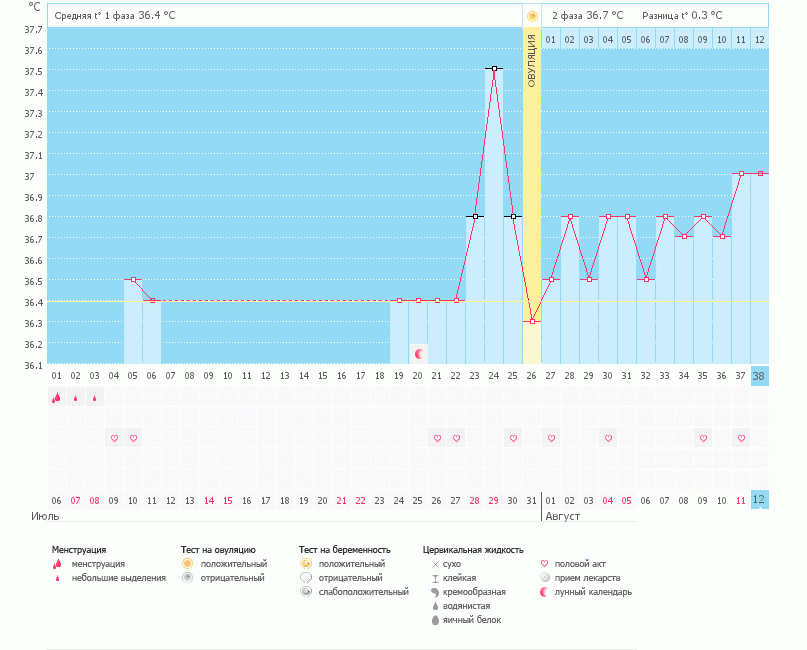Click the legend icon for 'прием лекарств'

pyautogui.click(x=544, y=578)
